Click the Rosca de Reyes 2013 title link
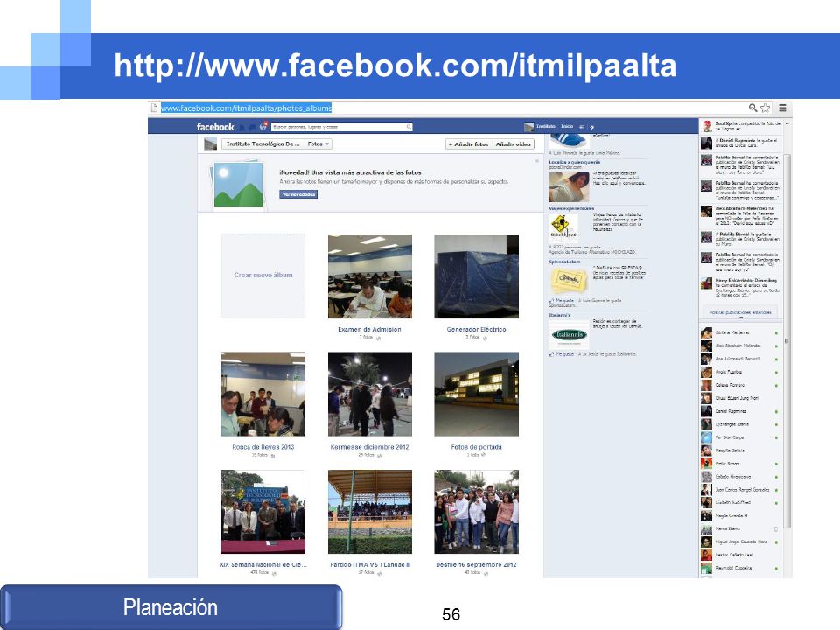 [263, 447]
